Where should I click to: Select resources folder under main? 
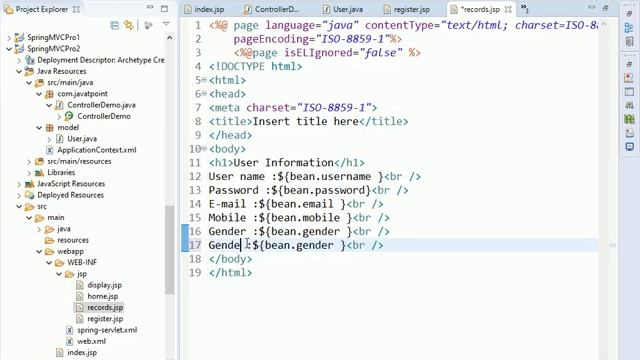click(73, 240)
